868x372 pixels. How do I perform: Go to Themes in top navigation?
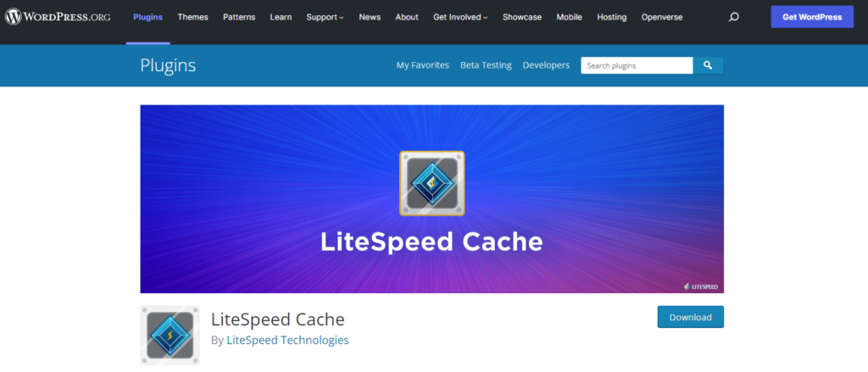[x=192, y=17]
